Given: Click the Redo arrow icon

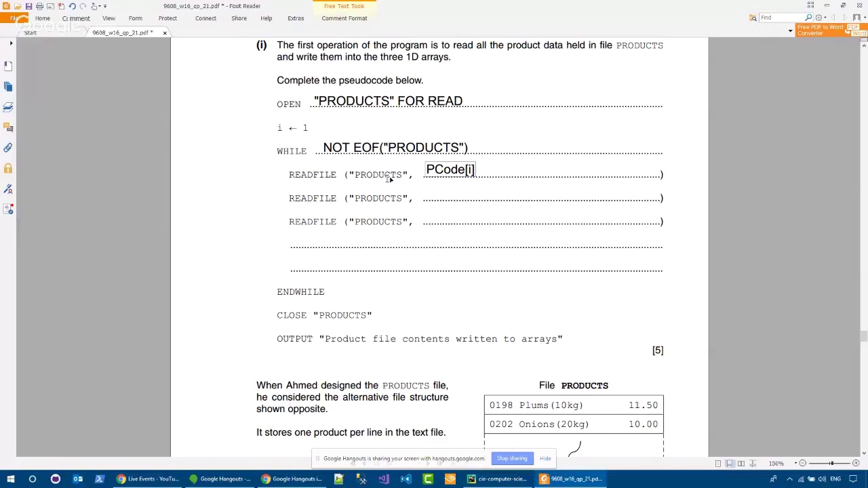Looking at the screenshot, I should 83,6.
